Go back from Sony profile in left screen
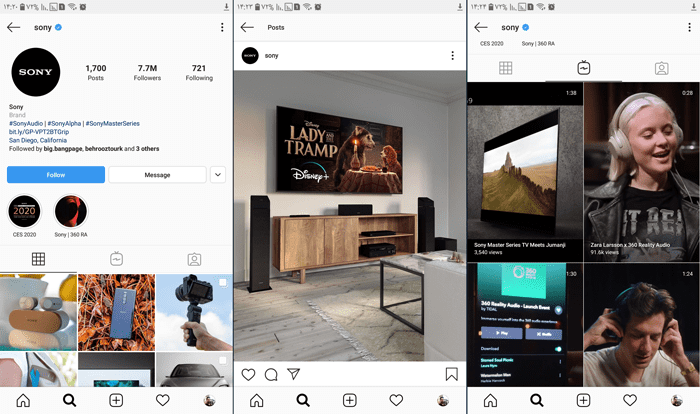Image resolution: width=700 pixels, height=414 pixels. click(13, 27)
